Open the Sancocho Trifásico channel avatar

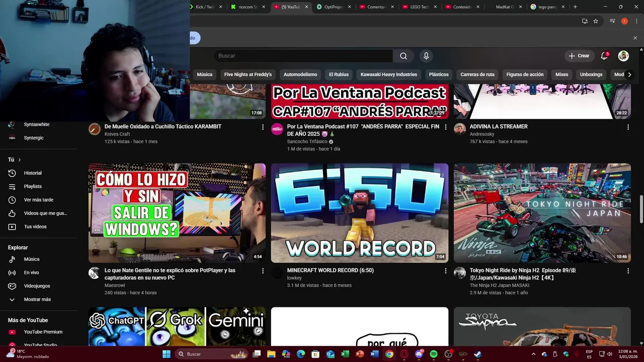(x=277, y=129)
